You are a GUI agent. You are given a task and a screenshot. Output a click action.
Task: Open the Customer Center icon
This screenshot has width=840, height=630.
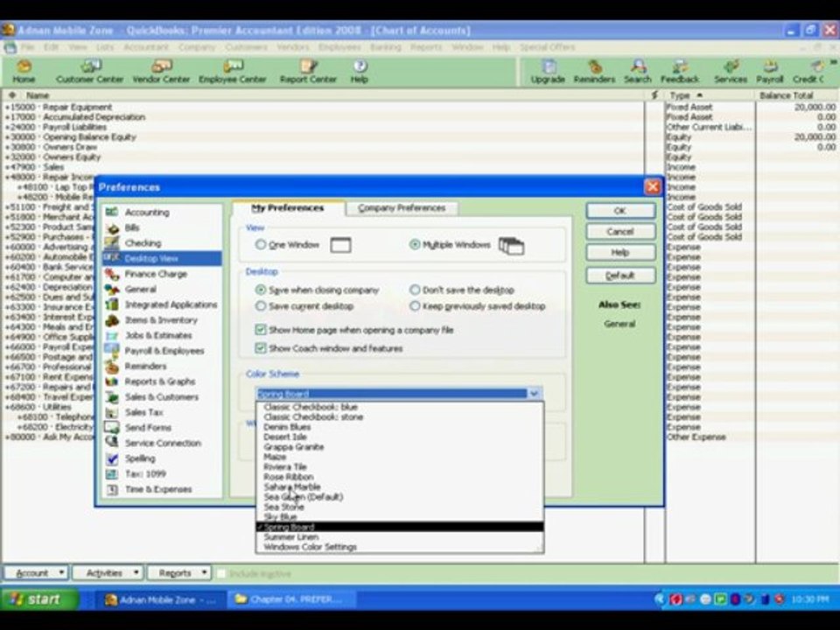tap(89, 72)
